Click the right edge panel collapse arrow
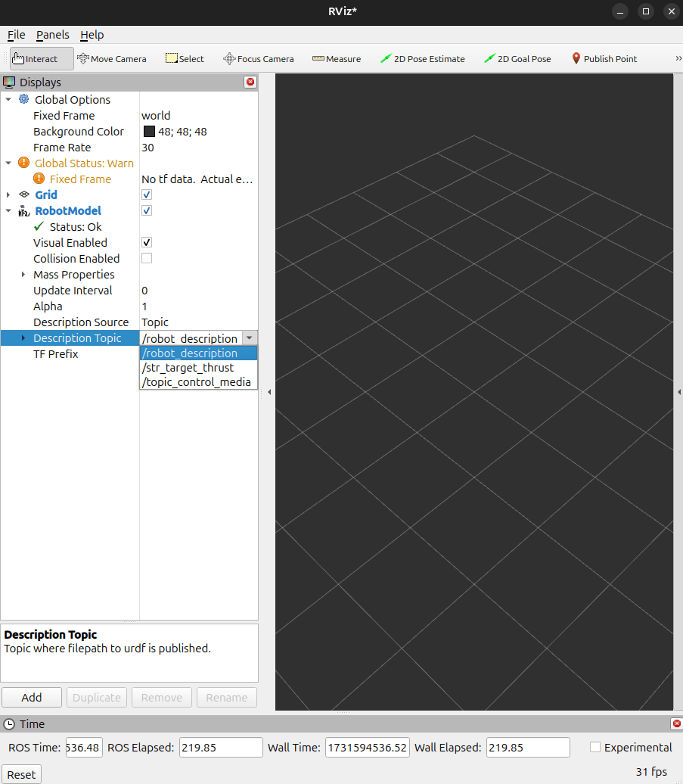This screenshot has height=784, width=683. pyautogui.click(x=679, y=392)
